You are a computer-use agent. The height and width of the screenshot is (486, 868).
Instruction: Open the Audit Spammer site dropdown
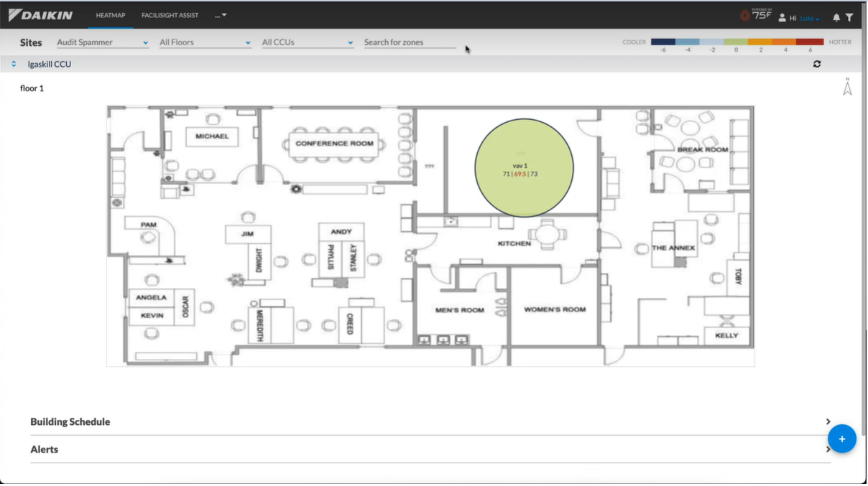coord(103,42)
